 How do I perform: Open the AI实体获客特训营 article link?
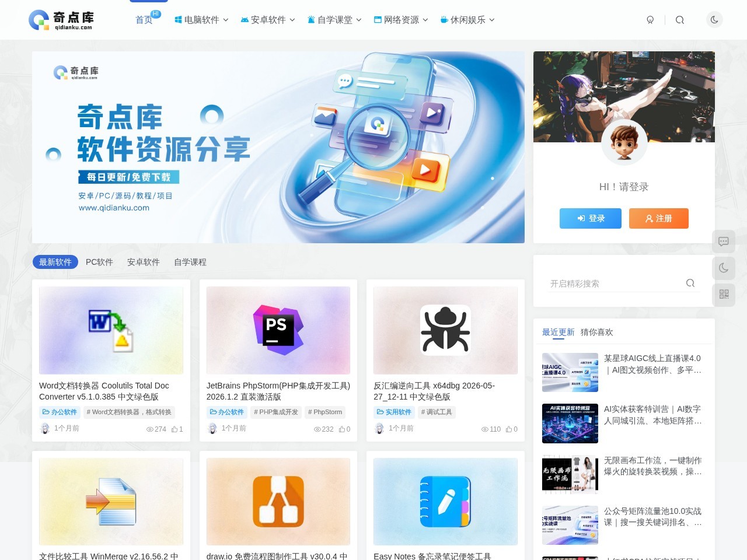click(653, 415)
